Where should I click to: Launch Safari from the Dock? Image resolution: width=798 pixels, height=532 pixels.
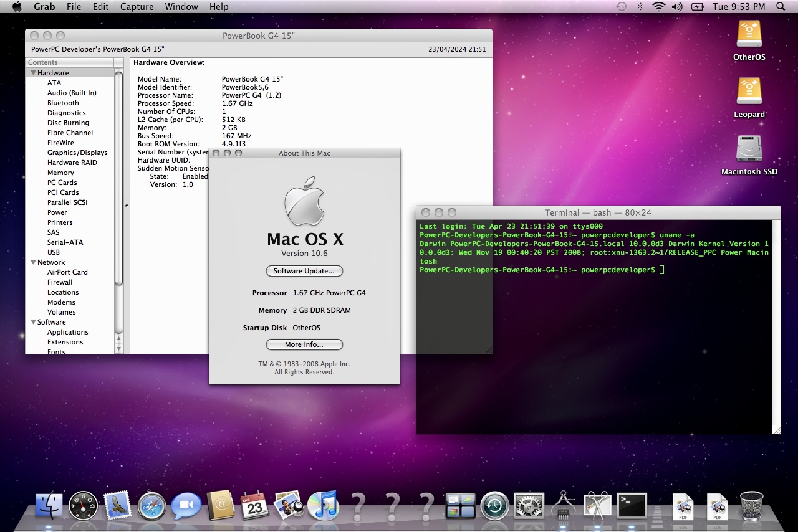[152, 505]
